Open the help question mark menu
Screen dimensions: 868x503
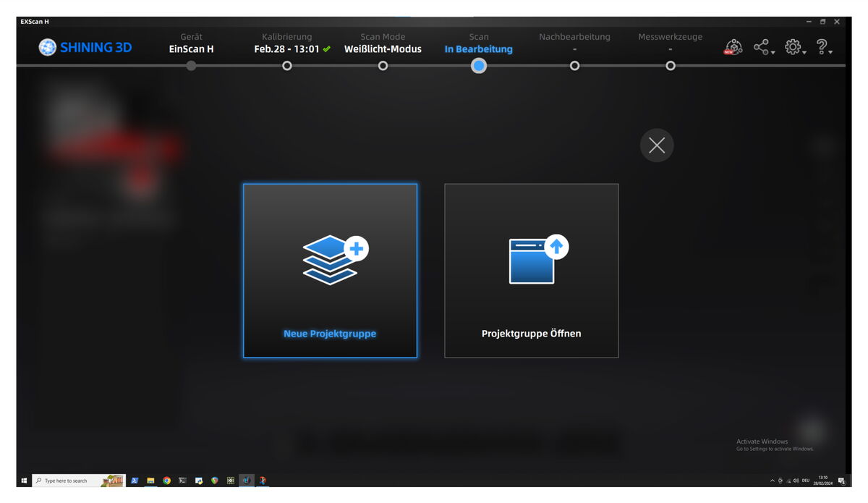coord(824,48)
